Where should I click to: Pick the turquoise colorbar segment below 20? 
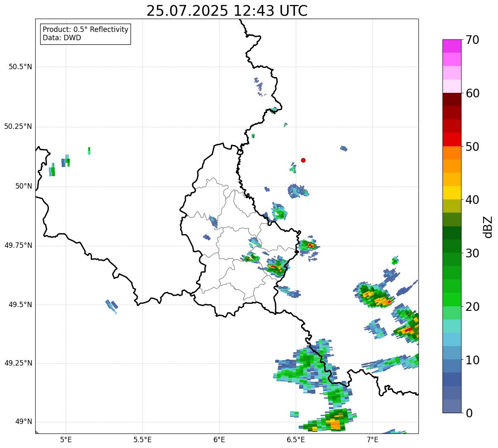[452, 326]
